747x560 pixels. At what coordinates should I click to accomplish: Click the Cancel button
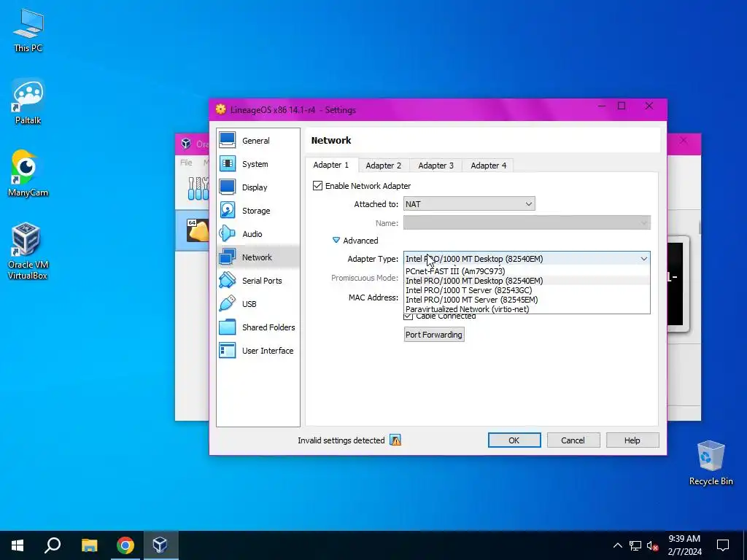coord(573,440)
